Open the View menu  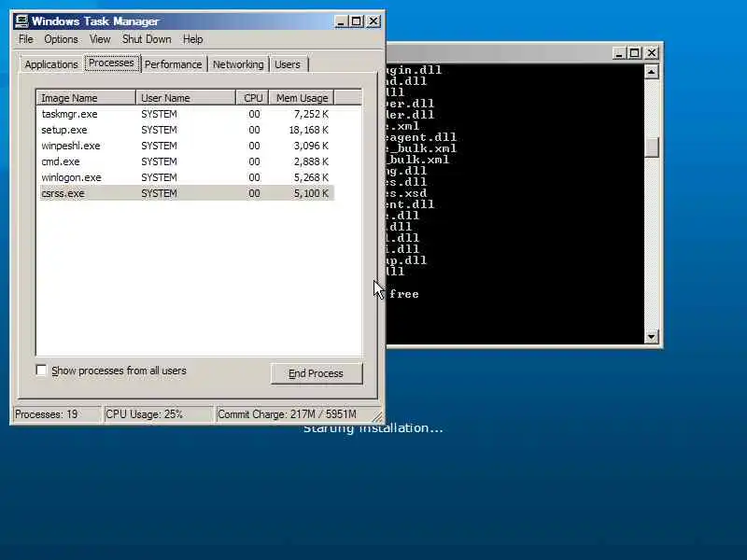[100, 39]
